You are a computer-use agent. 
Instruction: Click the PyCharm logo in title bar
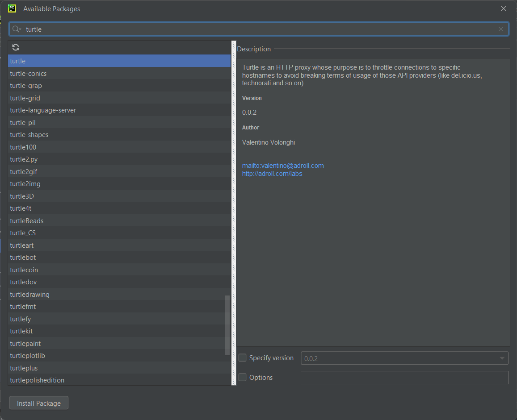(12, 8)
